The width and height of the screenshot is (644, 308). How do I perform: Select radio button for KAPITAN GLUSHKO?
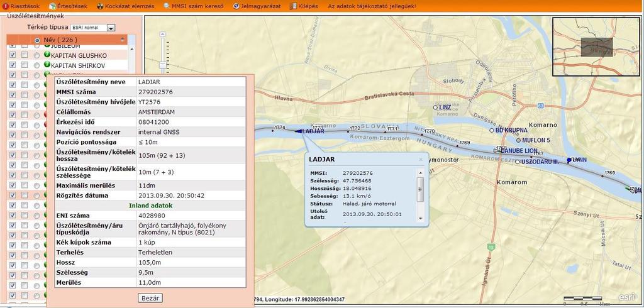pyautogui.click(x=37, y=55)
